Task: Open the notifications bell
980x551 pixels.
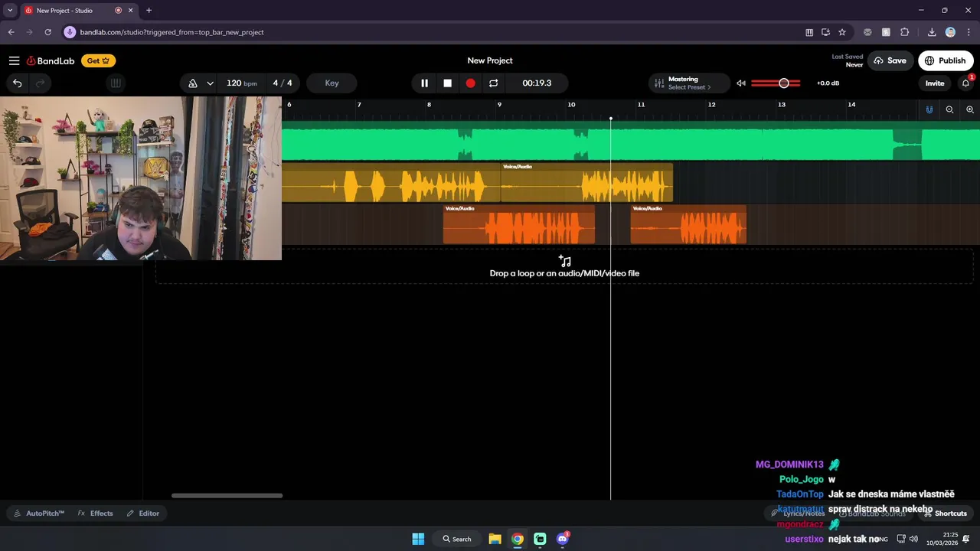Action: point(965,83)
